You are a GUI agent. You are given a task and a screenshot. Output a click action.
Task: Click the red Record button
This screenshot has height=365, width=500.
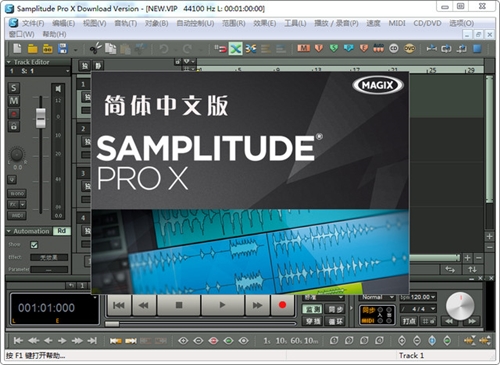(x=282, y=305)
